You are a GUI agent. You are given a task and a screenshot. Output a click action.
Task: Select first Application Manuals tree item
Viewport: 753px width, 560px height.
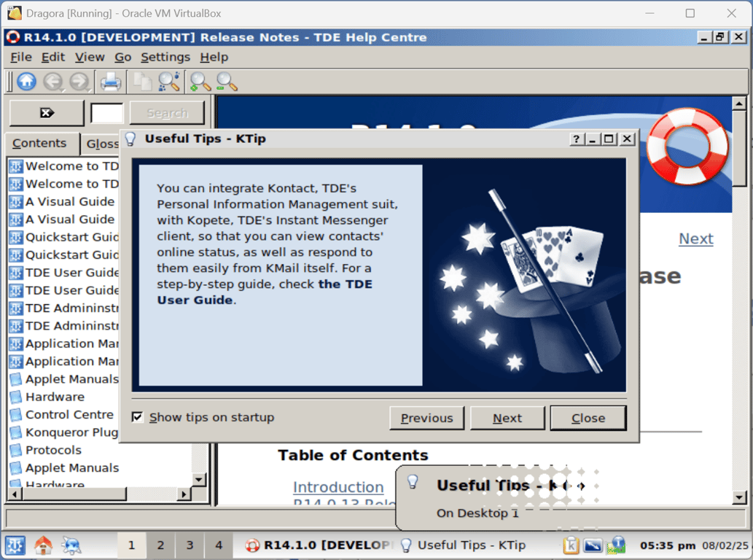click(x=71, y=344)
